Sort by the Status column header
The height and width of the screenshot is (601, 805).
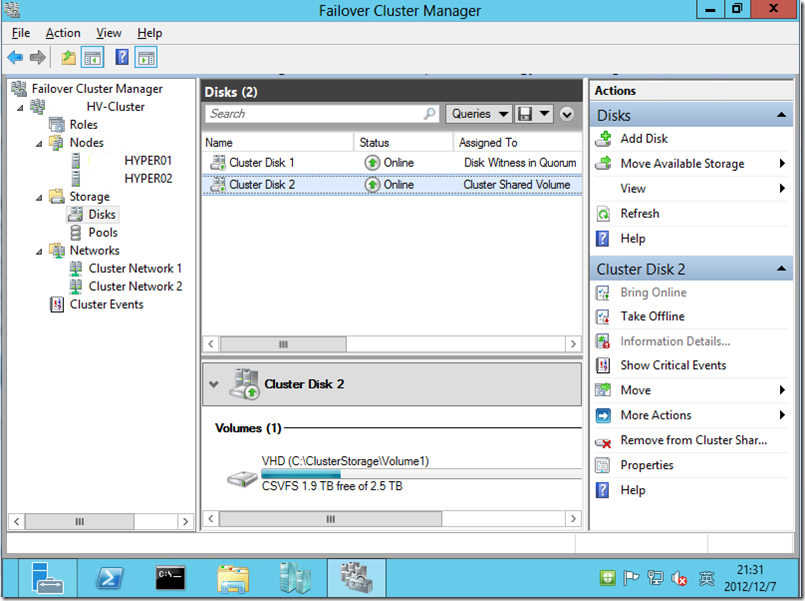pos(404,143)
